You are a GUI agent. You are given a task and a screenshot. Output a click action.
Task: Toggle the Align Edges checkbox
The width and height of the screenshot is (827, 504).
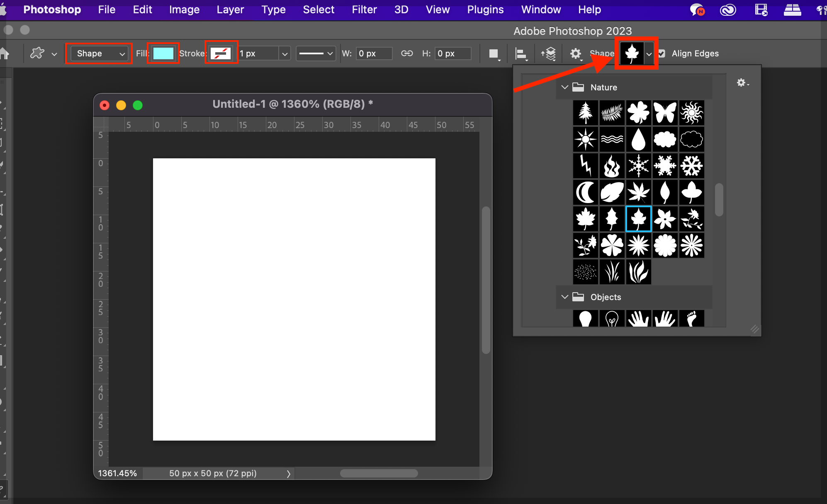(x=662, y=53)
